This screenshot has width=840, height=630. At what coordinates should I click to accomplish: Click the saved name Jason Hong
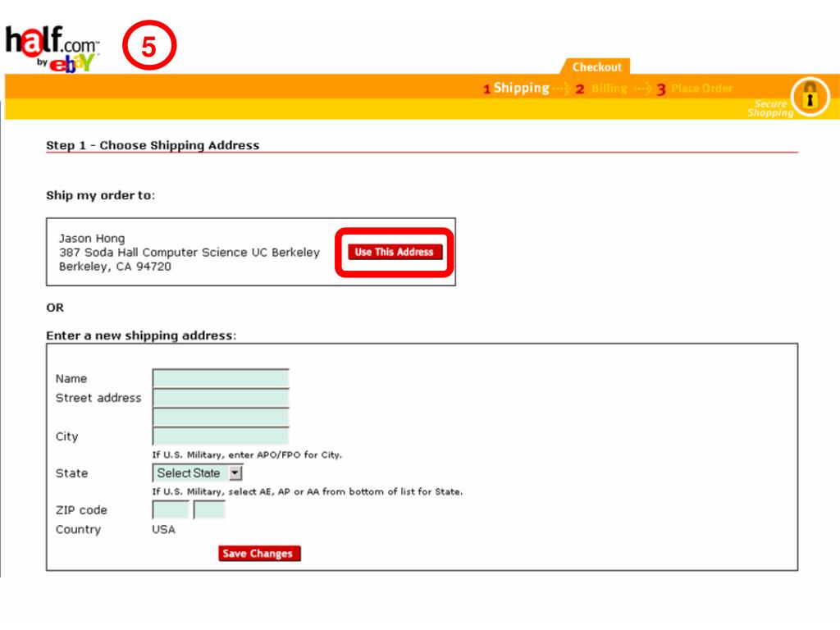click(x=92, y=239)
